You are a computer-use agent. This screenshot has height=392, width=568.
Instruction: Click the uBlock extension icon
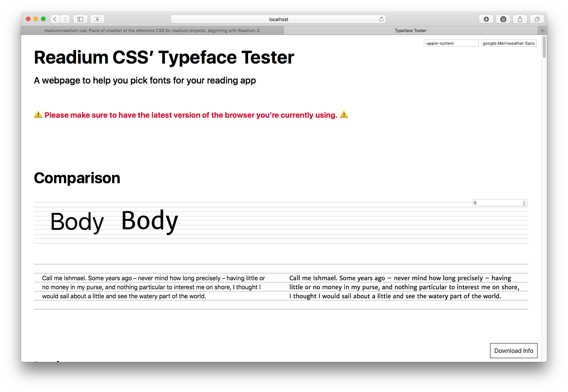pyautogui.click(x=503, y=19)
